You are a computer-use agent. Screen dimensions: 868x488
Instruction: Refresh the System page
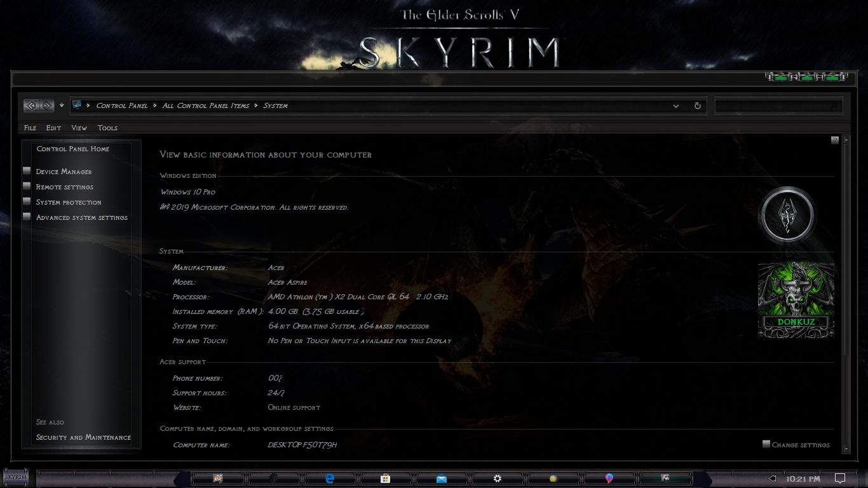[698, 106]
